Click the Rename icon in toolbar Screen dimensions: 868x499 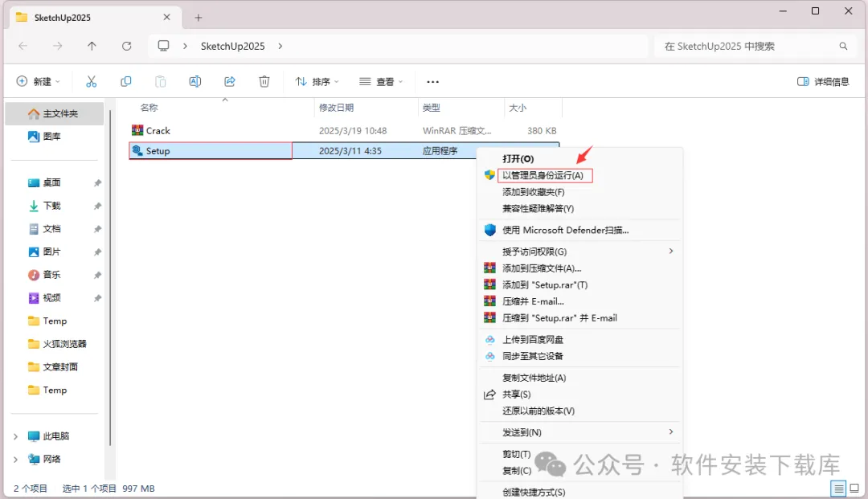(194, 81)
